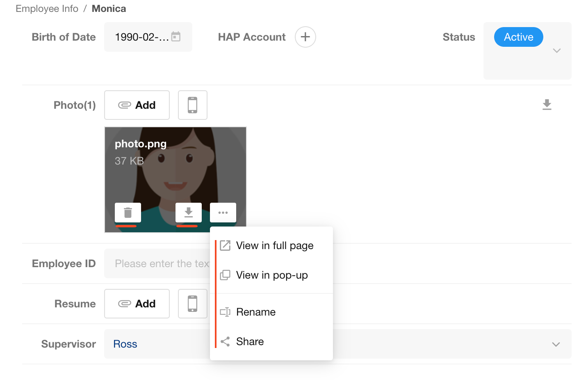The image size is (588, 380).
Task: Open the Birth of Date calendar icon
Action: [176, 37]
